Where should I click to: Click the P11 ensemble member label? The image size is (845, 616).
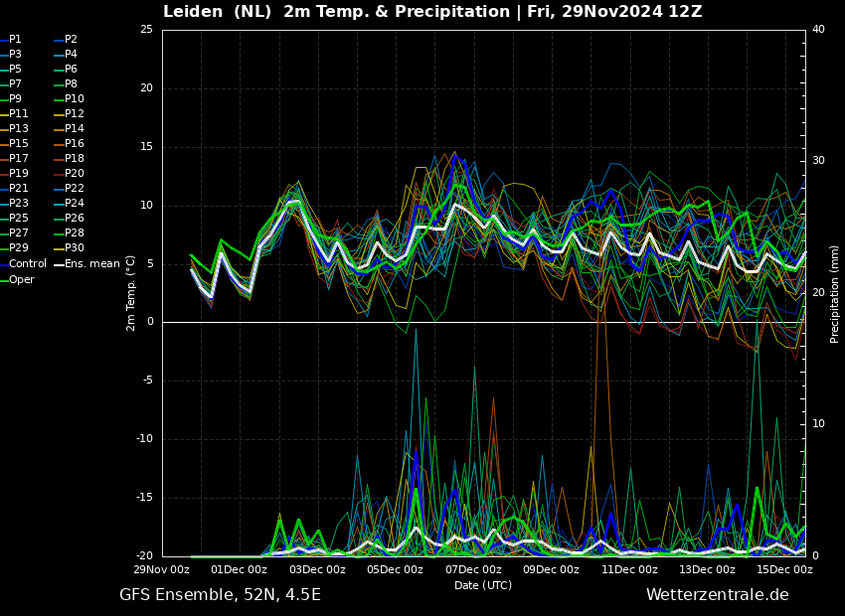pyautogui.click(x=18, y=113)
